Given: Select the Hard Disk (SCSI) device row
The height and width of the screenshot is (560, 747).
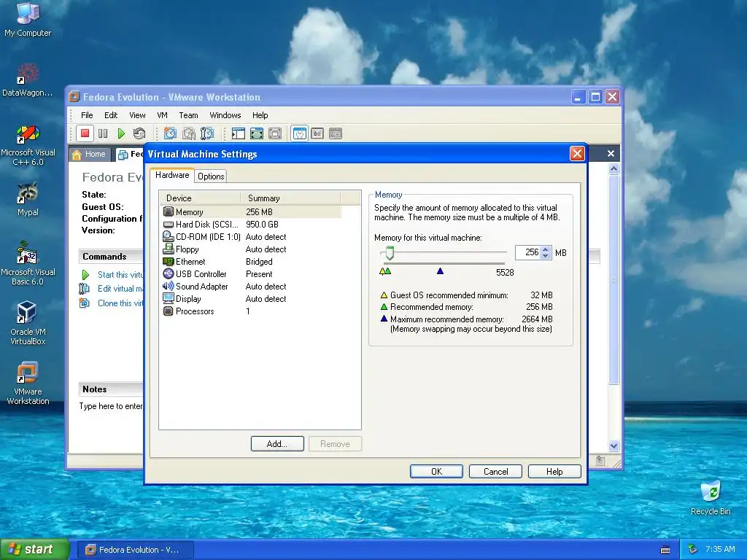Looking at the screenshot, I should (x=252, y=225).
